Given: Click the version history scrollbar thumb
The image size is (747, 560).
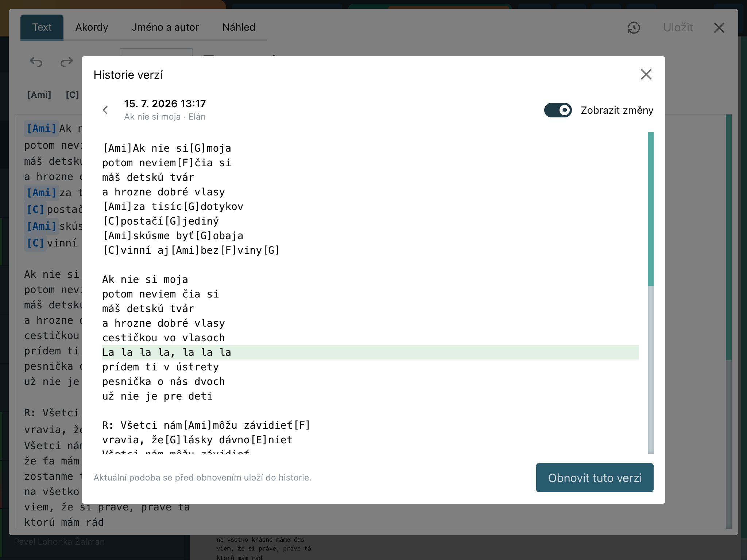Looking at the screenshot, I should point(650,209).
